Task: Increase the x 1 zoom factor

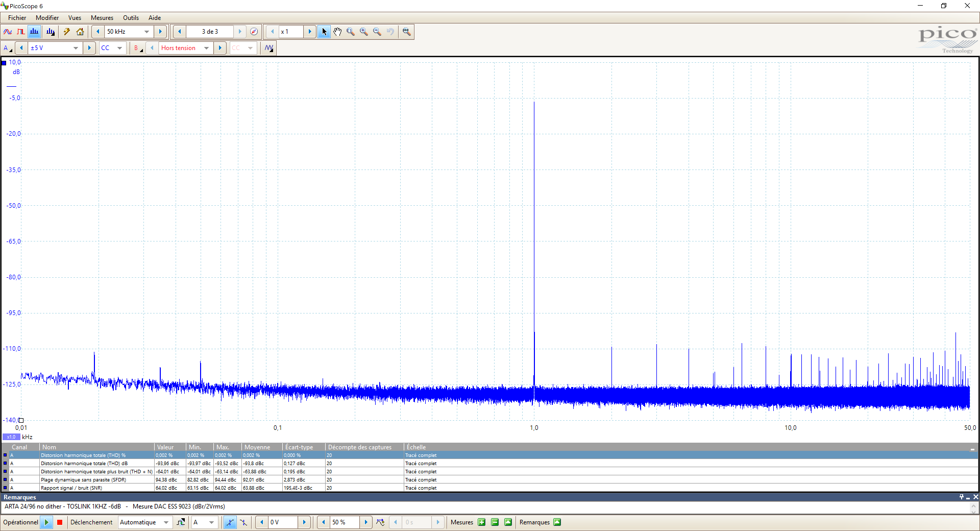Action: (x=309, y=32)
